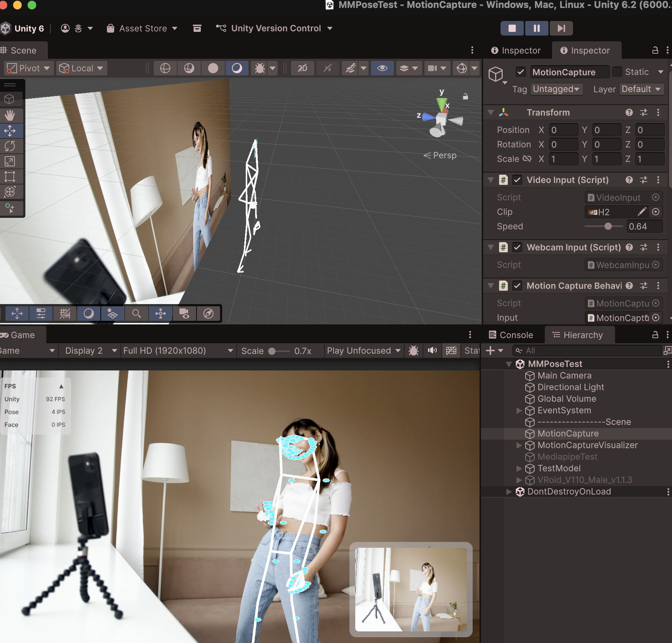672x643 pixels.
Task: Select the Scale tool
Action: tap(10, 161)
